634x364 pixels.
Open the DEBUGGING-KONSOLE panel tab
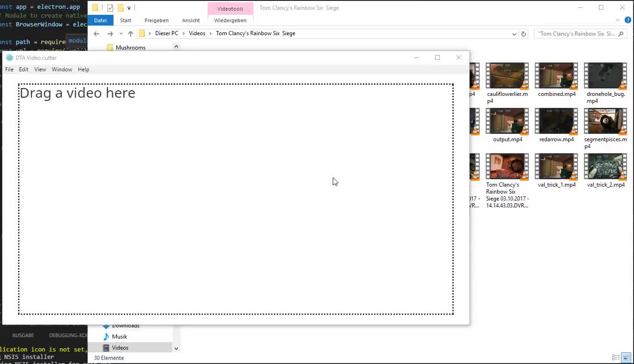68,335
